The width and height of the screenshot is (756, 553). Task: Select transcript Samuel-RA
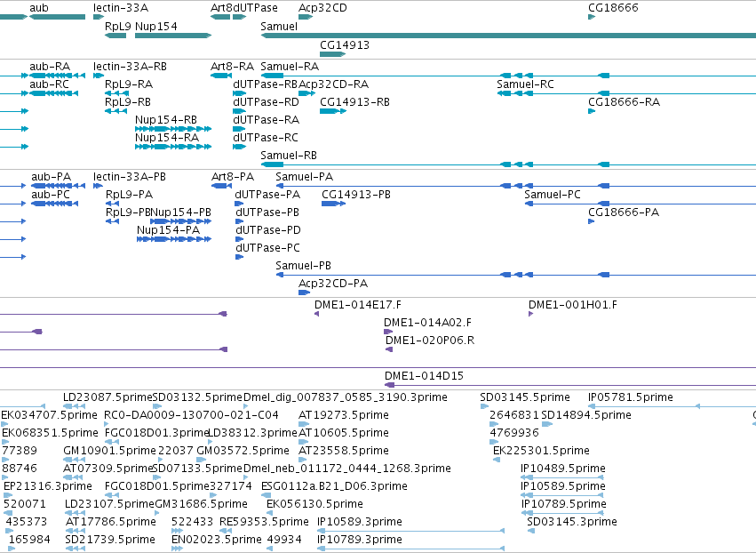click(x=290, y=67)
